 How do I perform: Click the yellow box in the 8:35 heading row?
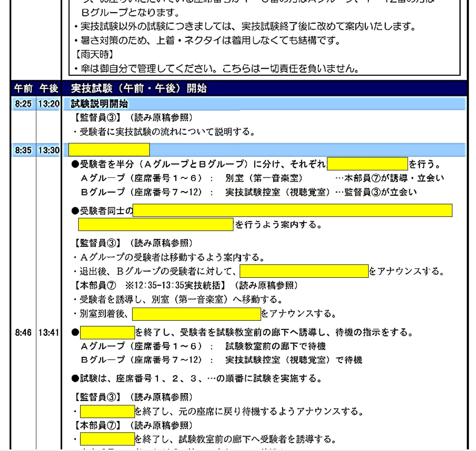coord(109,150)
